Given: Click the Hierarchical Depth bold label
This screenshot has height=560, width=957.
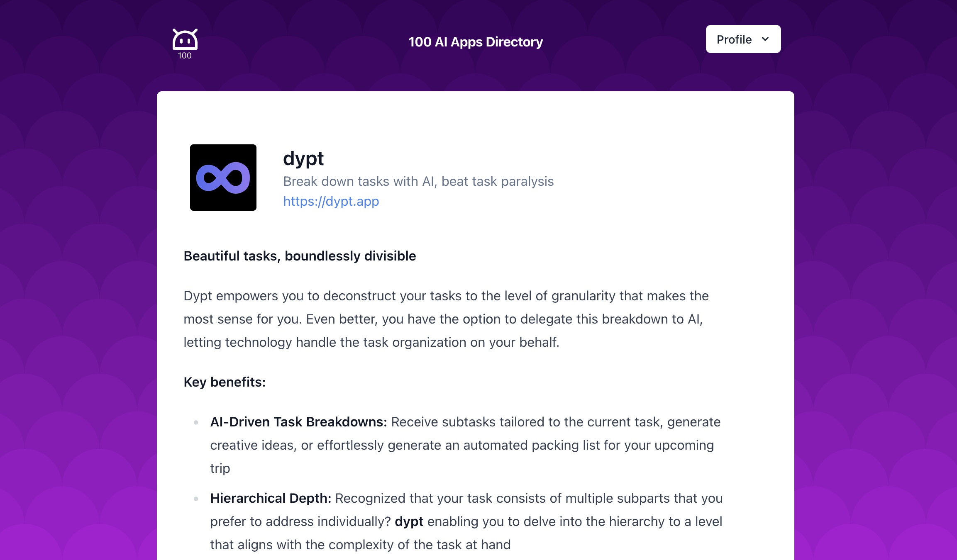Looking at the screenshot, I should pyautogui.click(x=271, y=498).
